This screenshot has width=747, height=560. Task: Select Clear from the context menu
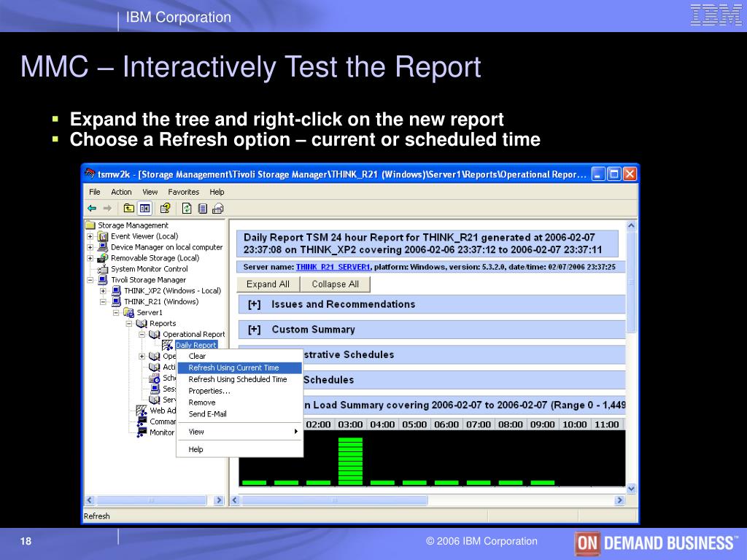coord(239,356)
